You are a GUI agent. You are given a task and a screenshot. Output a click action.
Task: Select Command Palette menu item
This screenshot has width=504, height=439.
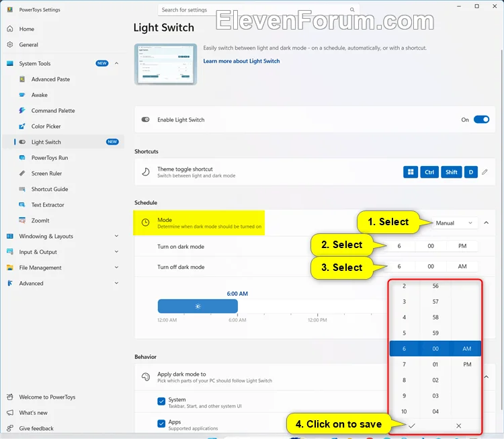click(63, 111)
